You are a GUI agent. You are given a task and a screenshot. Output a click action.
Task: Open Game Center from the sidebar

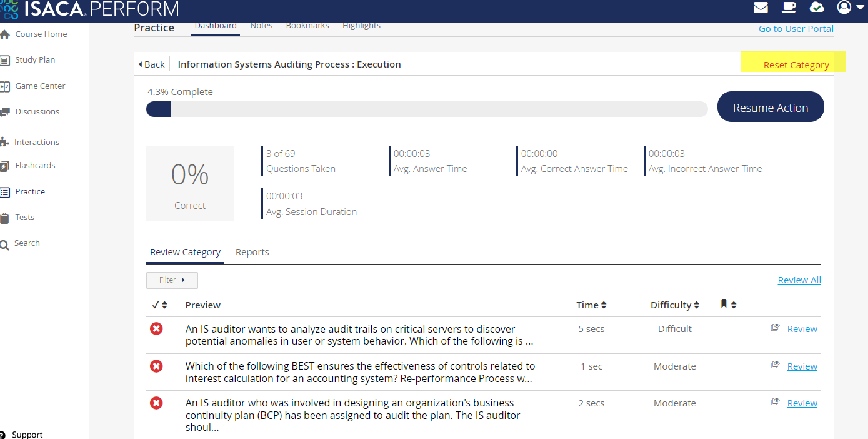point(40,86)
